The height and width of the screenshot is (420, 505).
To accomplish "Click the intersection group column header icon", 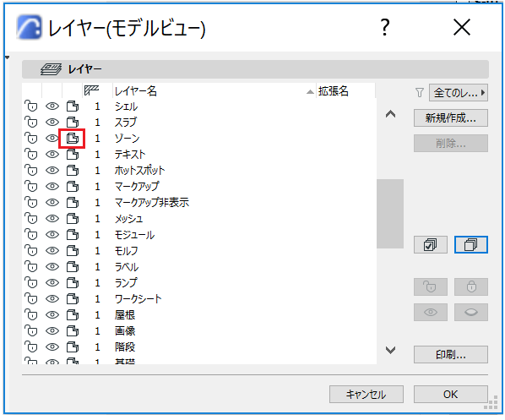I will (91, 90).
